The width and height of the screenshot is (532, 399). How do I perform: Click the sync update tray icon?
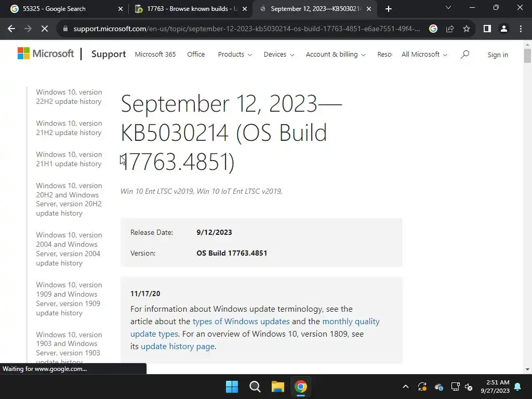tap(422, 387)
